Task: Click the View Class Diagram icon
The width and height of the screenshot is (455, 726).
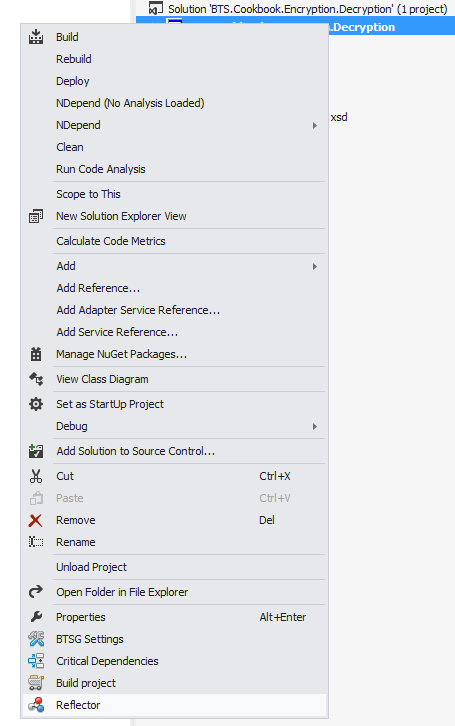Action: point(36,379)
